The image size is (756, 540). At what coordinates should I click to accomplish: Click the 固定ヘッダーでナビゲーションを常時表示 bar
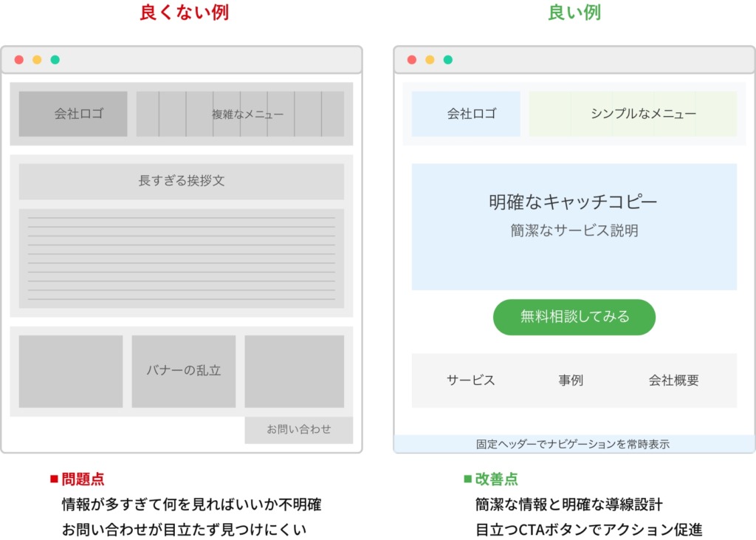point(574,444)
